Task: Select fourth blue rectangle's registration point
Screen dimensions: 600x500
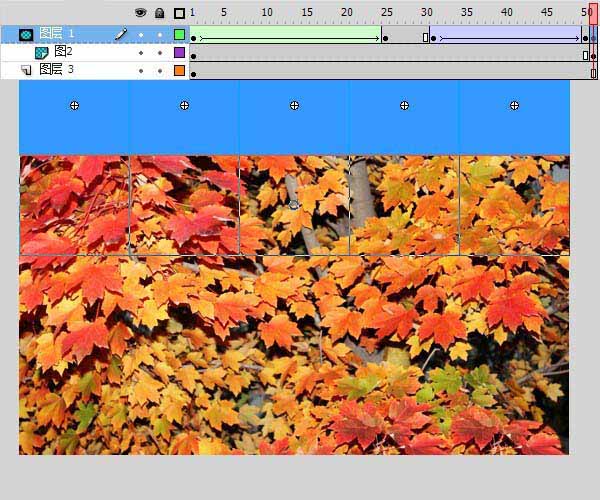Action: 404,106
